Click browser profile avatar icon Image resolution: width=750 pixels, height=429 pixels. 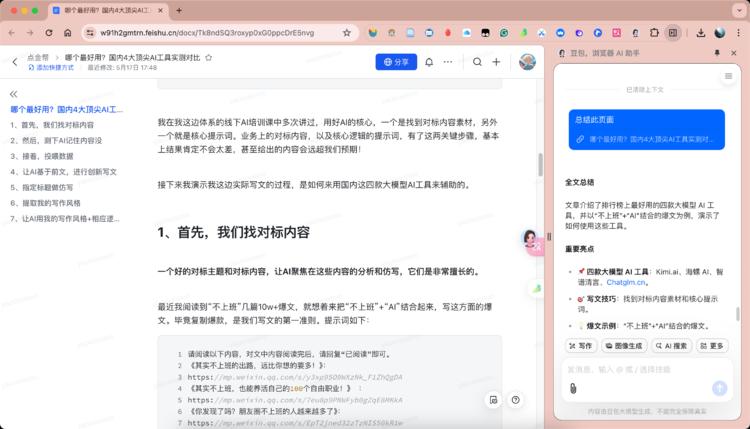pyautogui.click(x=719, y=33)
